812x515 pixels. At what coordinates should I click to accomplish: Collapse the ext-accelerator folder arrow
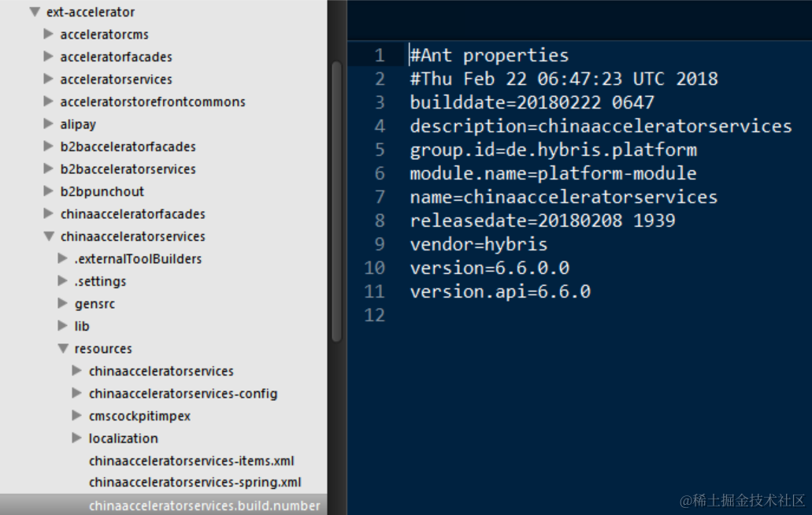point(35,11)
